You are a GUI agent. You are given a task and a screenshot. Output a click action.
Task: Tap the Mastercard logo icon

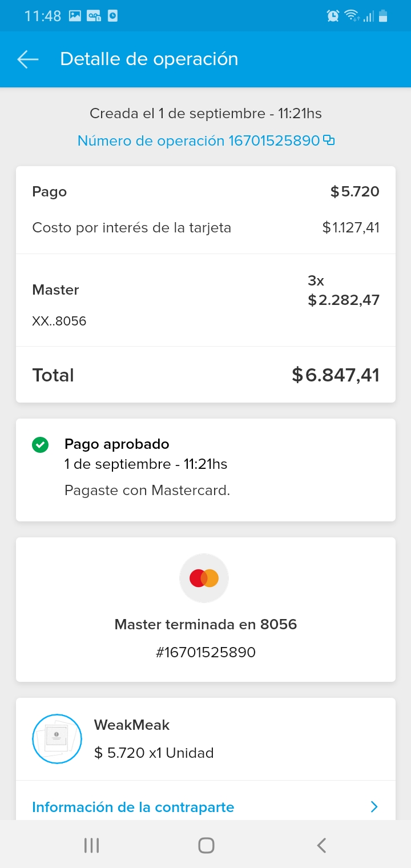pyautogui.click(x=204, y=578)
